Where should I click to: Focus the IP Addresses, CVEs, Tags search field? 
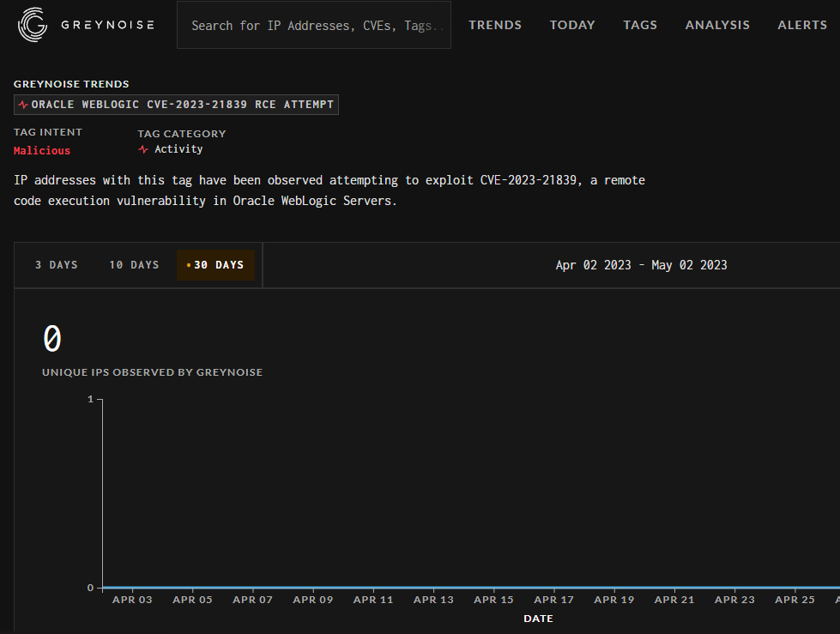[x=314, y=25]
